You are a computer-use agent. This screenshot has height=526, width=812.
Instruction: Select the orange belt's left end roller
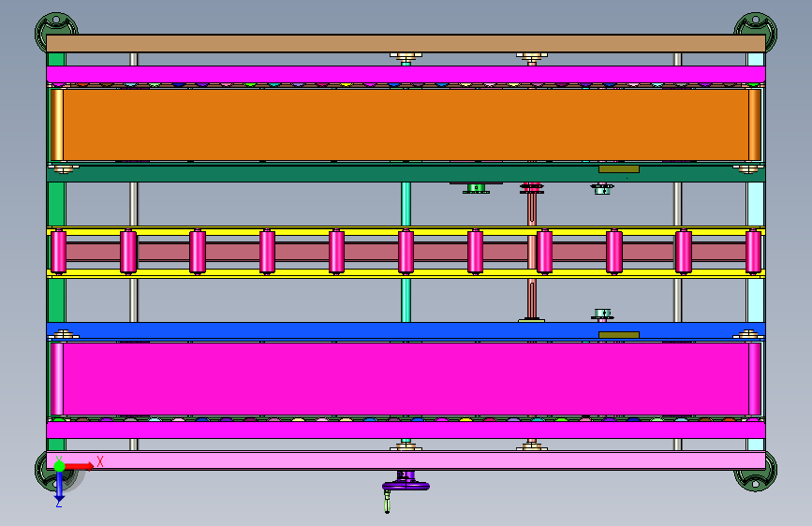pos(56,124)
